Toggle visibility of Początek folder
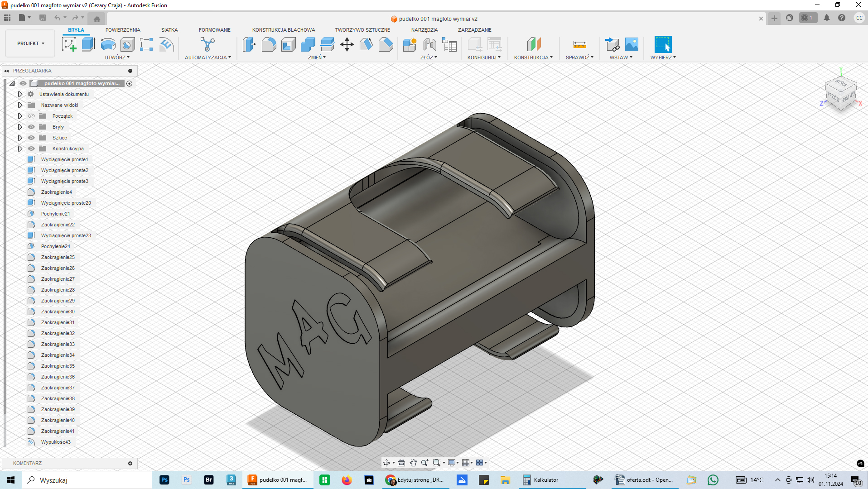The height and width of the screenshot is (489, 868). point(31,116)
